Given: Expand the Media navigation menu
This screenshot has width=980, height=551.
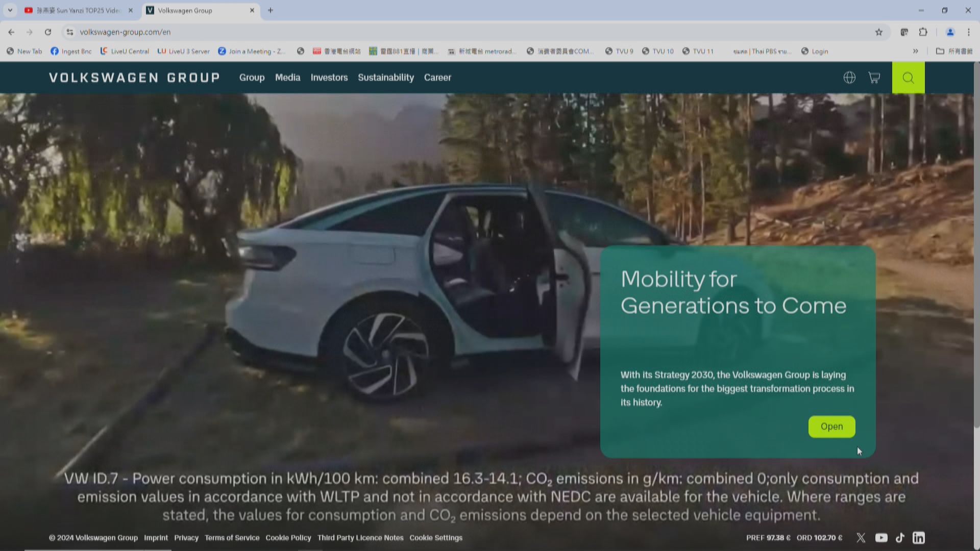Looking at the screenshot, I should point(287,78).
